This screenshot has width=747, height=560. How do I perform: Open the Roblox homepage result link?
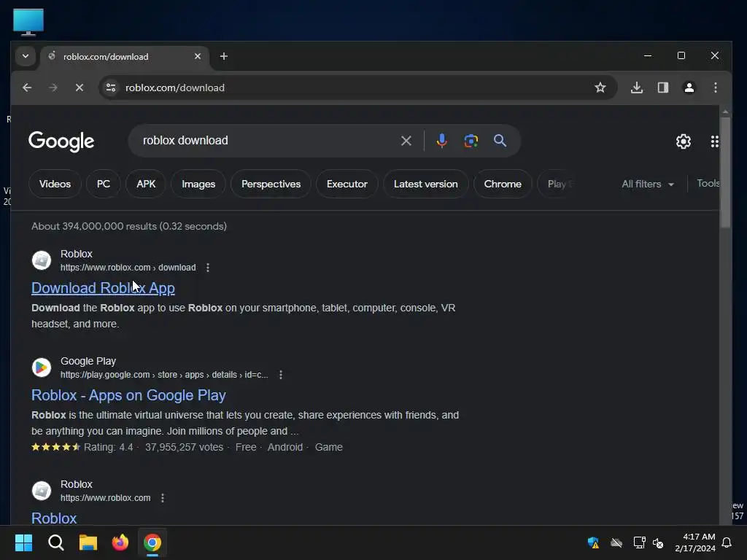pos(54,518)
